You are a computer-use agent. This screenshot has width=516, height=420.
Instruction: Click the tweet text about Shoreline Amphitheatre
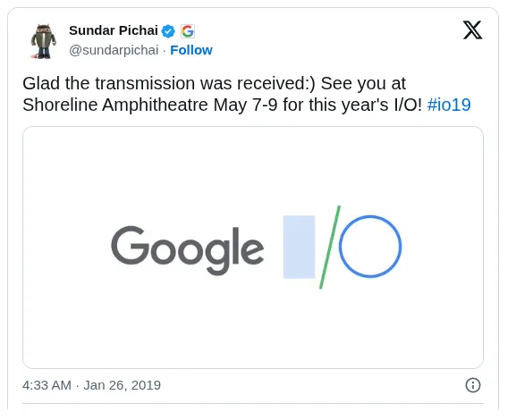(247, 94)
